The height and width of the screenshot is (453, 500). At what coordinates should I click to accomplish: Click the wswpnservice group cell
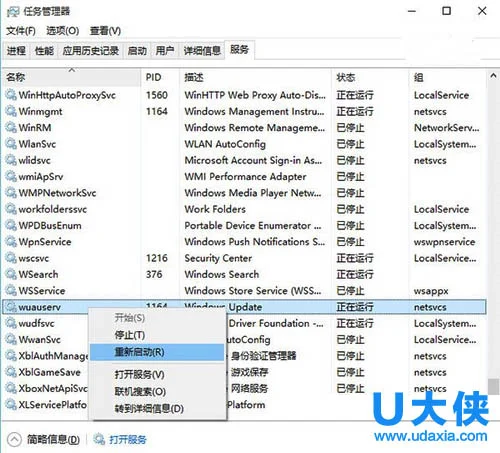coord(444,242)
